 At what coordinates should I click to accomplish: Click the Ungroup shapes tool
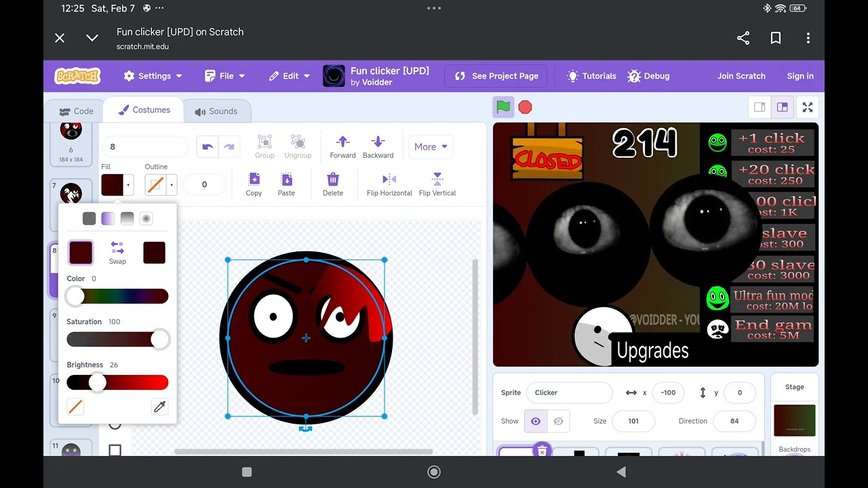(298, 146)
